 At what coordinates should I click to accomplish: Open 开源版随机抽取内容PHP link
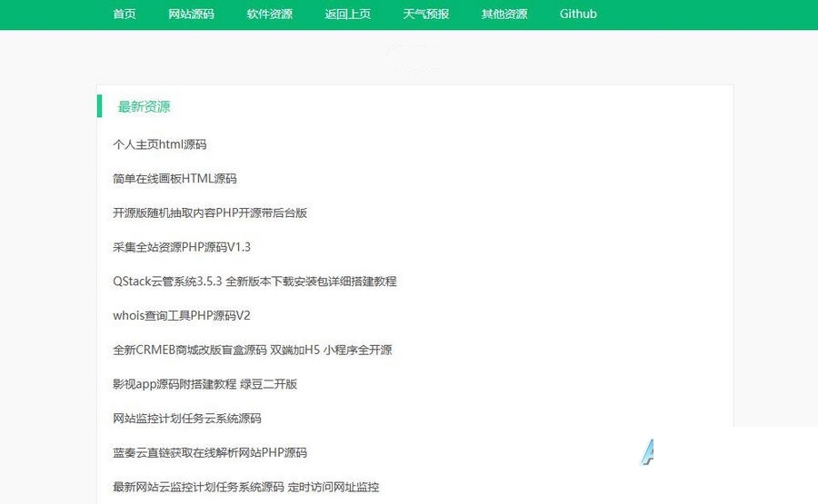(210, 212)
